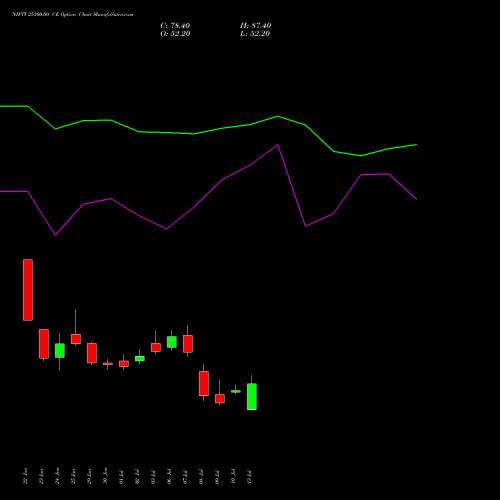Screen dimensions: 500x500
Task: Click the 01 Jul date label
Action: point(121,477)
